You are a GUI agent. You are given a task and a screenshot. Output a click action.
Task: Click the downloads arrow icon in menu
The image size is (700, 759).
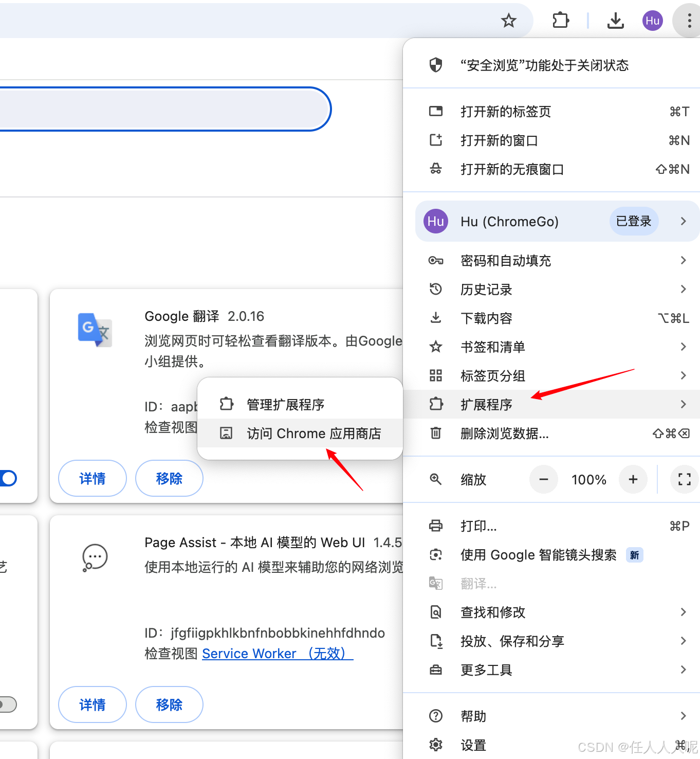click(x=436, y=318)
